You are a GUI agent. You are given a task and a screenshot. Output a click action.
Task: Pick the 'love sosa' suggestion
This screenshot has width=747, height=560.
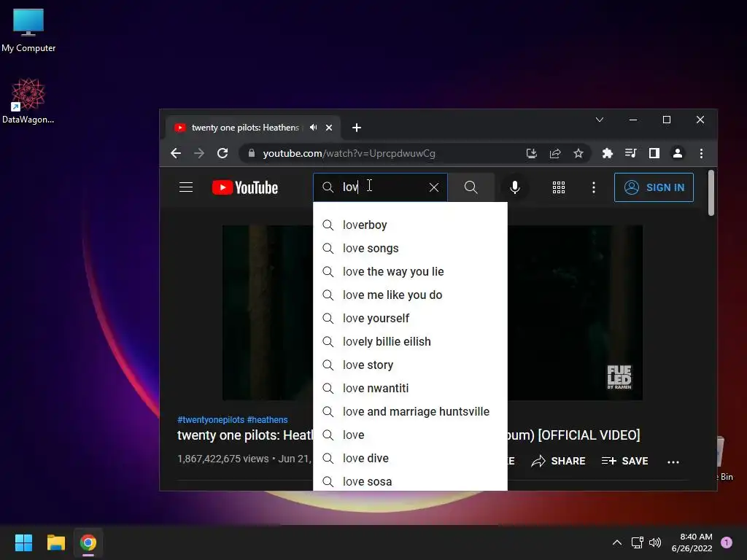click(x=410, y=481)
